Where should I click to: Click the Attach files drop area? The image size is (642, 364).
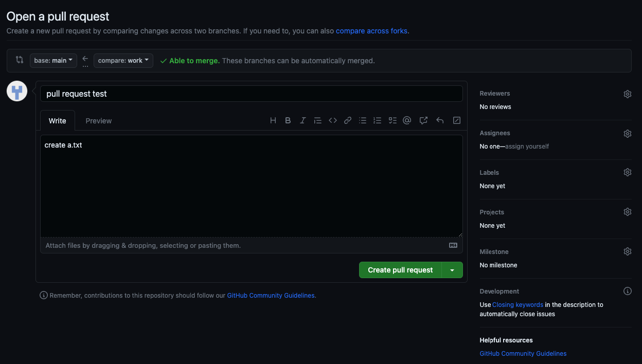[x=252, y=245]
